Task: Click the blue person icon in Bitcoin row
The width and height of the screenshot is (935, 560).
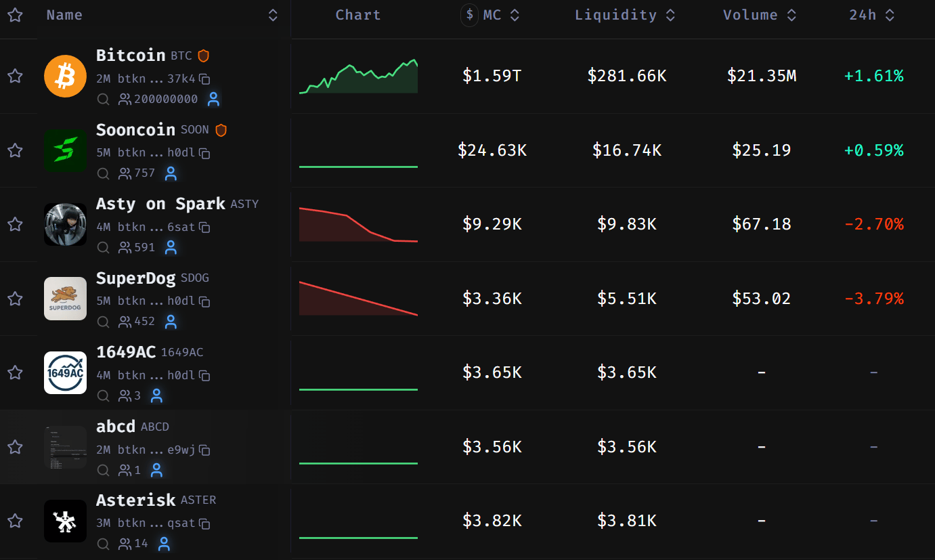Action: (214, 100)
